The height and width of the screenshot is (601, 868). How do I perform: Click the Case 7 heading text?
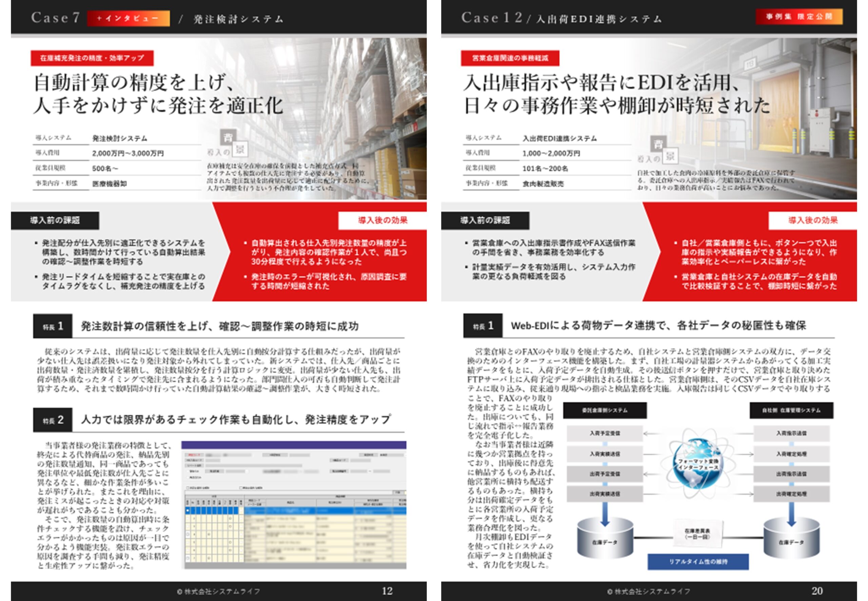click(55, 17)
